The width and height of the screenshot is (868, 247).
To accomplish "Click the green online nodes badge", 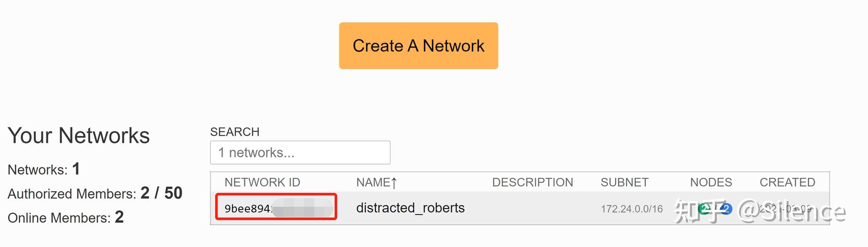I will coord(705,209).
